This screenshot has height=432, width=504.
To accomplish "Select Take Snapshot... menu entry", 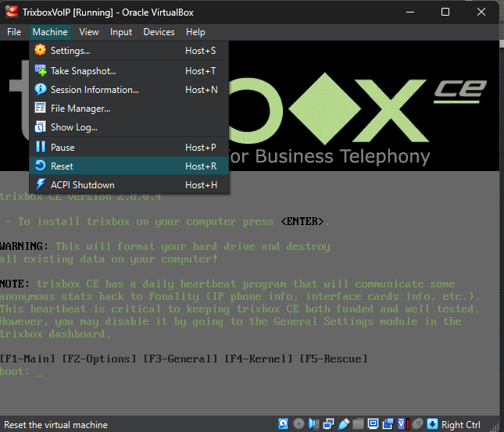I will (x=129, y=71).
